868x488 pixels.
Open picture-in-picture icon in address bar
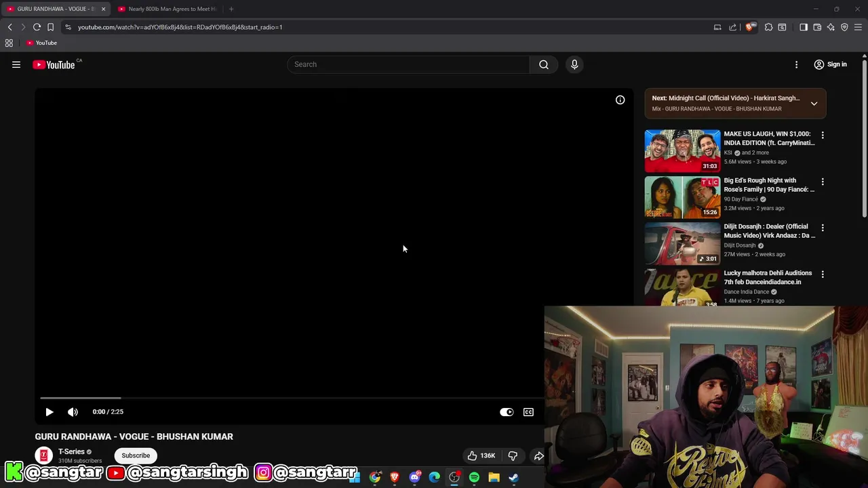717,27
